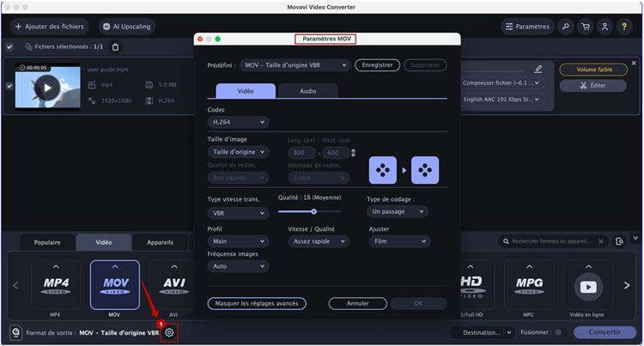Open the Taille d'origine dropdown
Screen dimensions: 644x346
238,152
